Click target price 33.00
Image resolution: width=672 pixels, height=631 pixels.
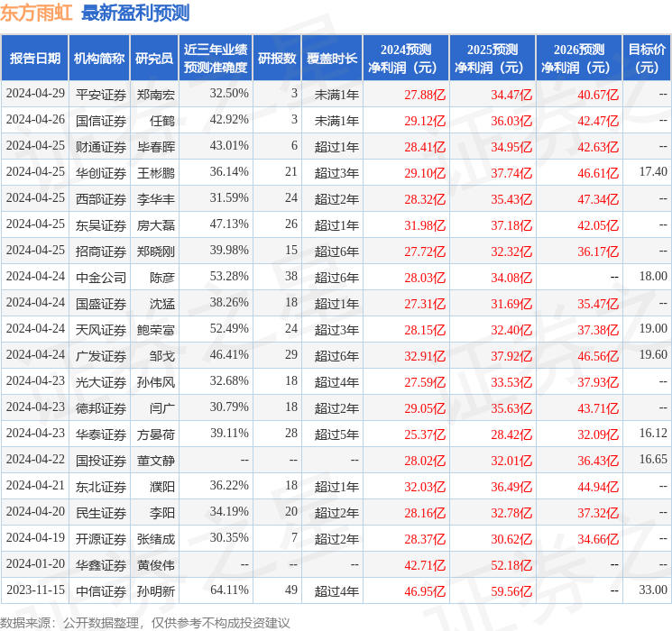click(x=653, y=590)
